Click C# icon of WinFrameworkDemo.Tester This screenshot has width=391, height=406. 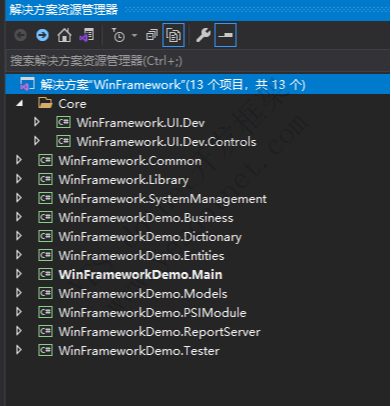click(x=45, y=350)
